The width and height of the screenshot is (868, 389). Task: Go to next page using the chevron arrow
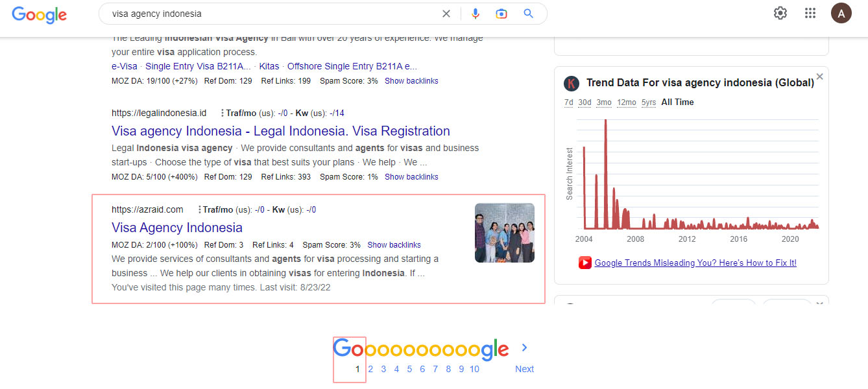click(x=524, y=348)
